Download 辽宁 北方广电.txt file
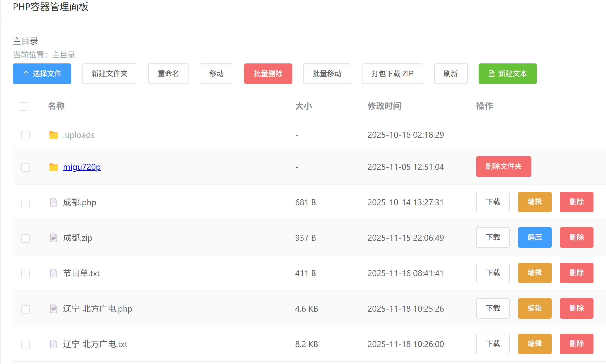 [x=492, y=344]
